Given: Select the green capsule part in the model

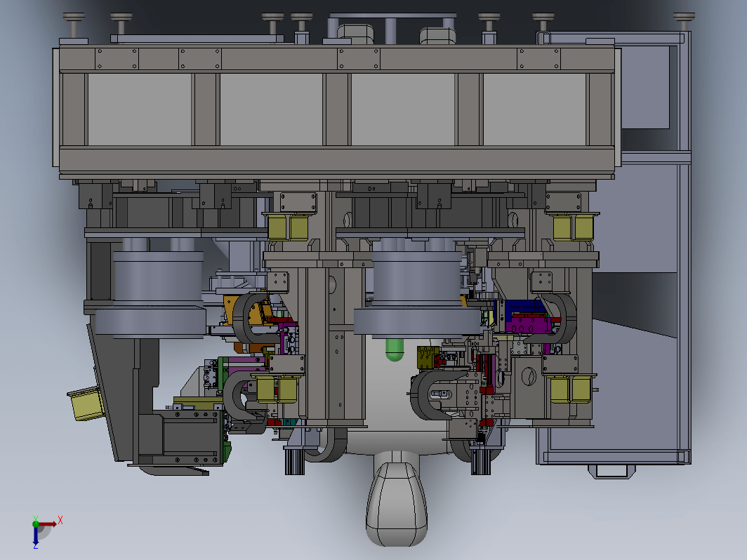Looking at the screenshot, I should (x=395, y=349).
